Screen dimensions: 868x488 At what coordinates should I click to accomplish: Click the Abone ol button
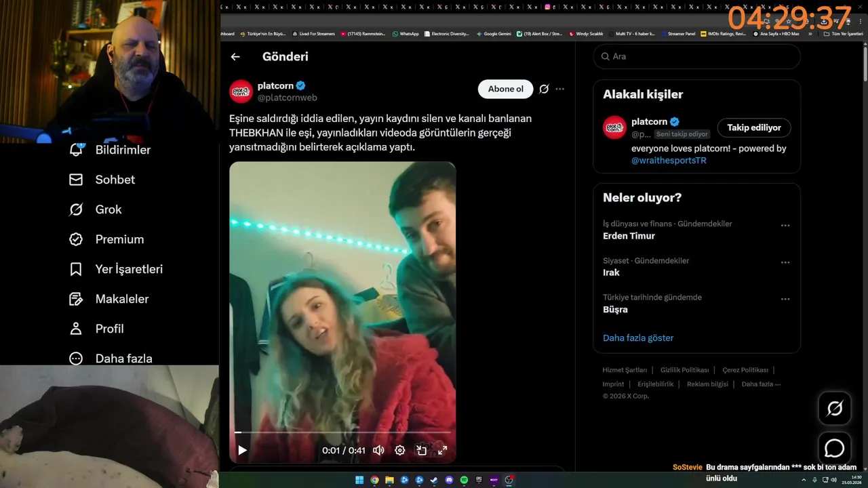tap(506, 89)
